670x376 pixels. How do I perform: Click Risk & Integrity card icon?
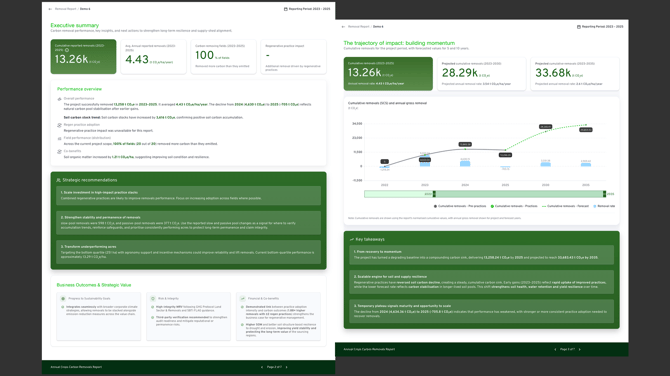153,299
